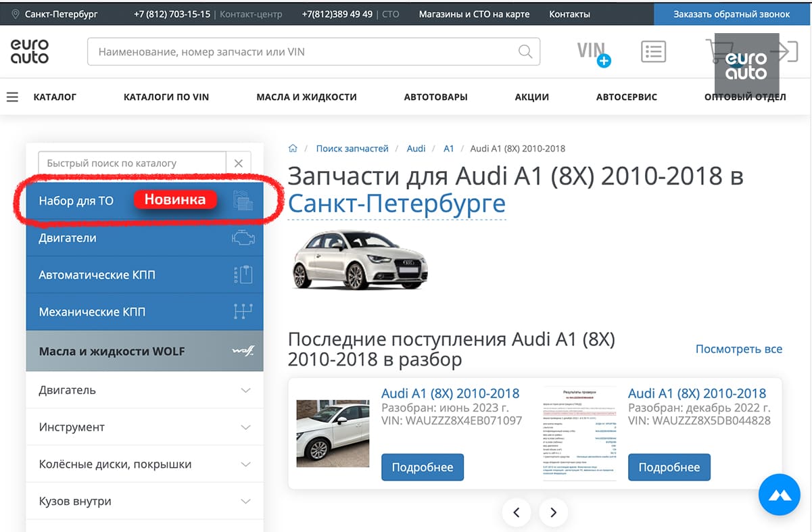
Task: Expand Колёсные диски, покрышки category
Action: (145, 464)
